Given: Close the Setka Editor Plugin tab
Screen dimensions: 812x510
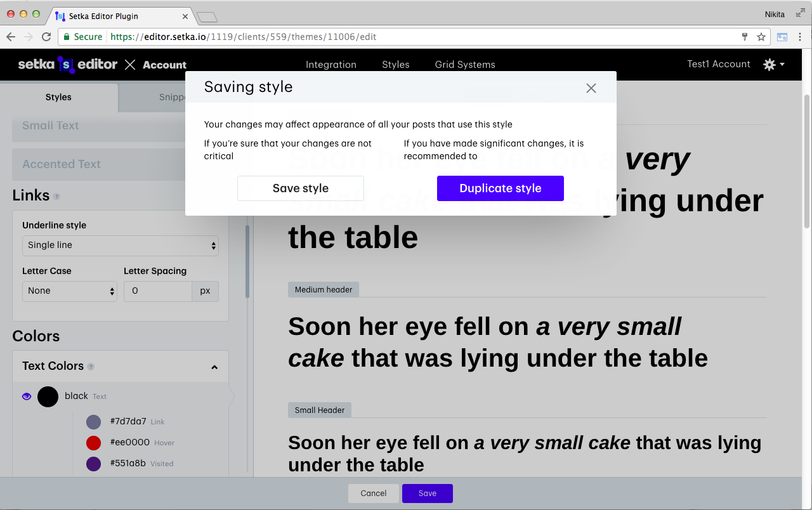Looking at the screenshot, I should tap(186, 16).
